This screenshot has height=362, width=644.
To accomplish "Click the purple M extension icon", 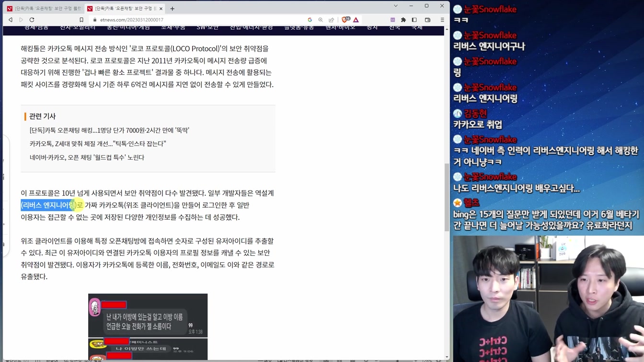I will click(392, 20).
